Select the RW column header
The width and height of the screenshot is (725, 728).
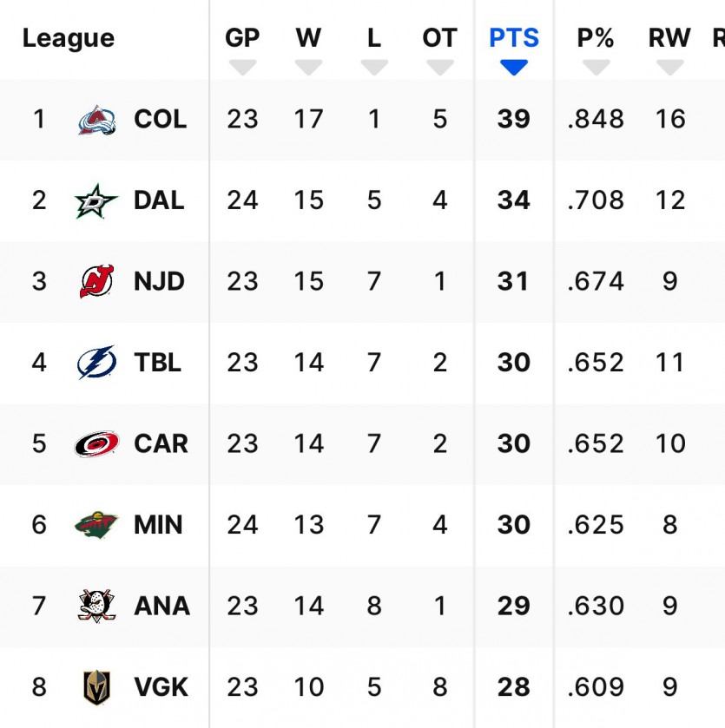tap(669, 38)
